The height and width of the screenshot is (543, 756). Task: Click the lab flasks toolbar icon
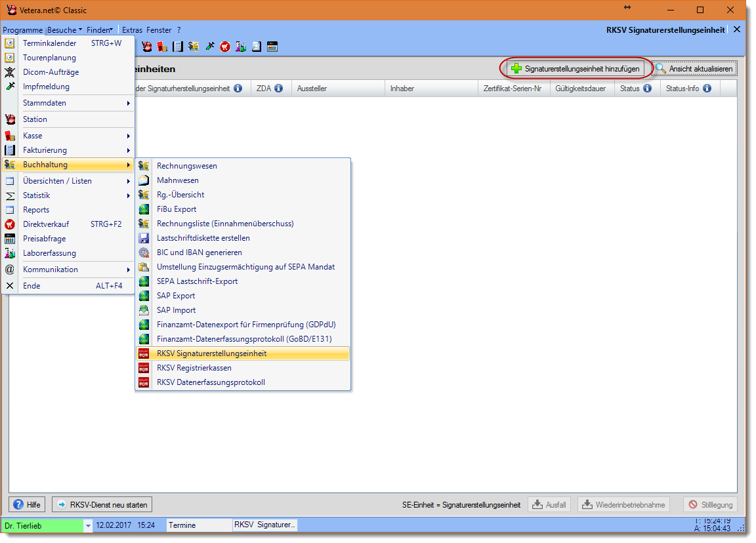[241, 47]
